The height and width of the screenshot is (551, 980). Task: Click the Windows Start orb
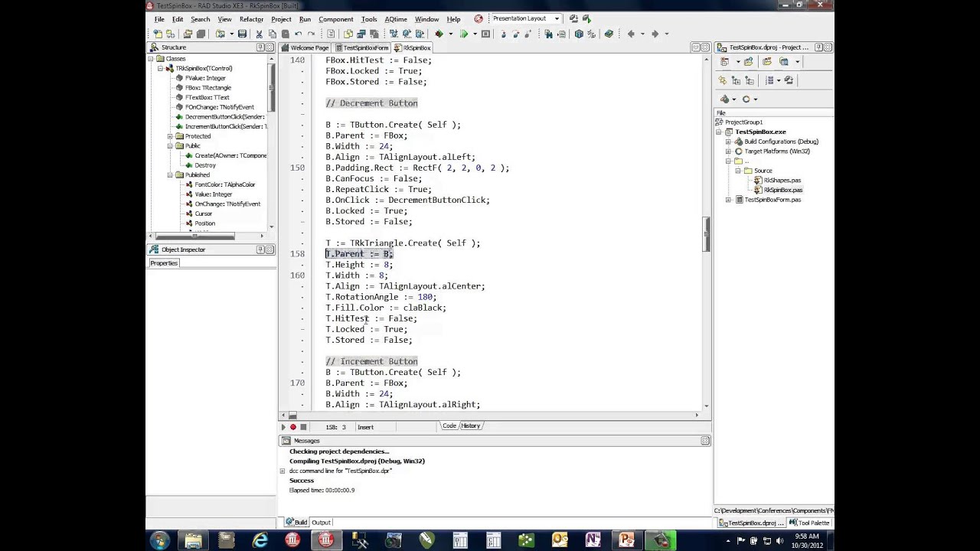point(159,541)
